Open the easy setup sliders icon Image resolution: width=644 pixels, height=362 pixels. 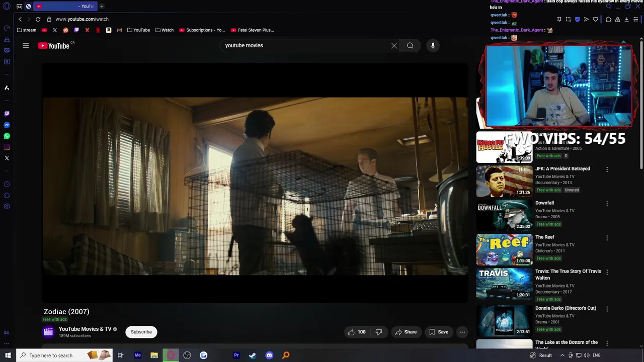point(636,20)
